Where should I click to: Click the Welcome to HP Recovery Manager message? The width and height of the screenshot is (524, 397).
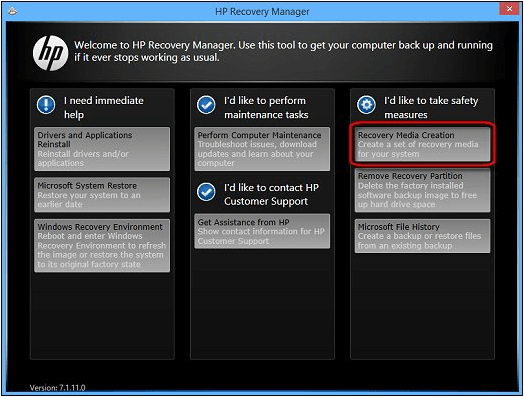click(283, 51)
